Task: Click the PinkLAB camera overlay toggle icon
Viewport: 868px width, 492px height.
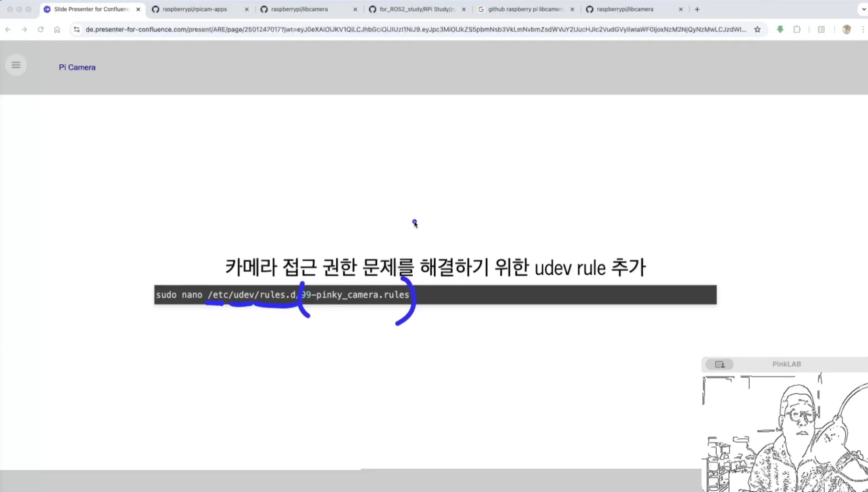Action: coord(720,364)
